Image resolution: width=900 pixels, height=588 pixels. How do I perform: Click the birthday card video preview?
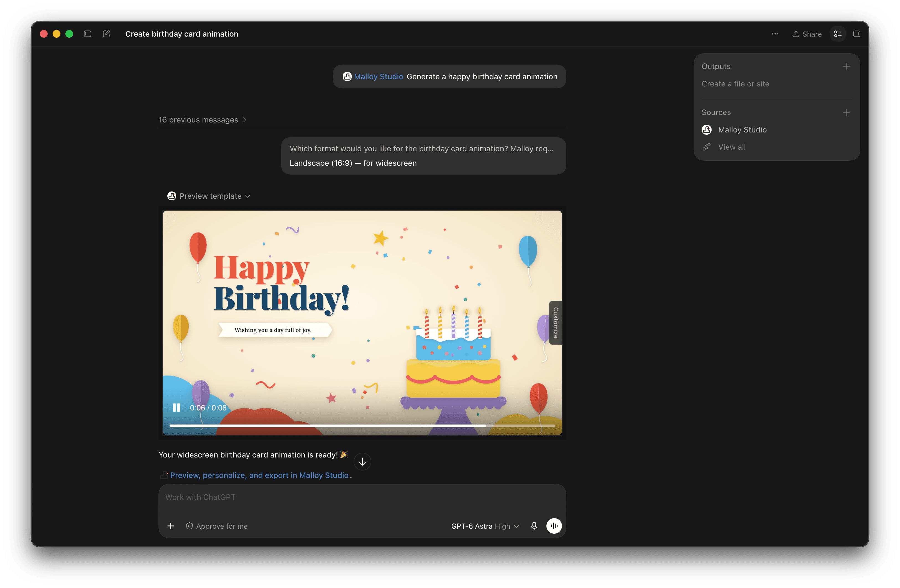362,323
